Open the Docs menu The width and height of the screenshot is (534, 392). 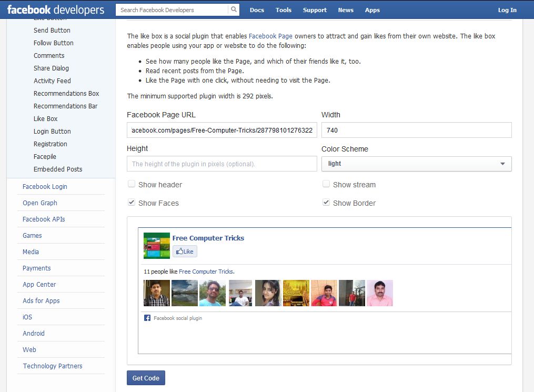point(257,10)
